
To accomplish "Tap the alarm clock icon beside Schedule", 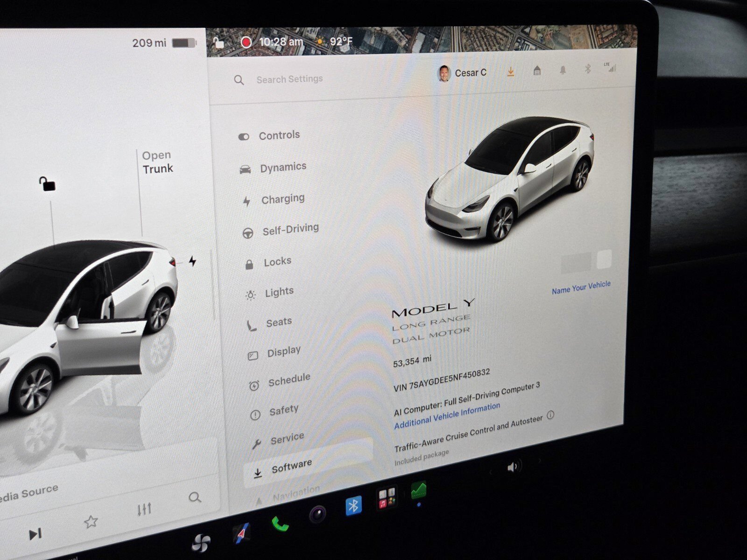I will click(254, 385).
